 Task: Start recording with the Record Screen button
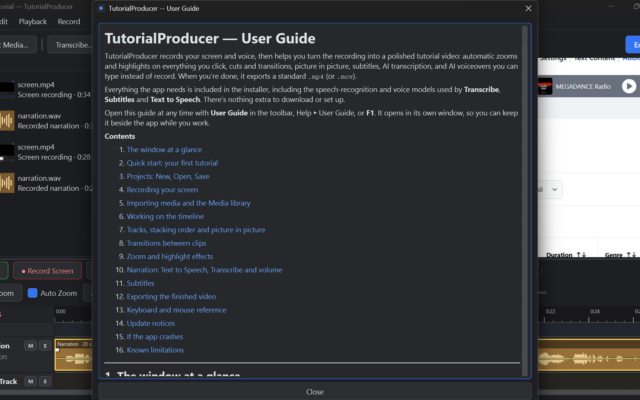pyautogui.click(x=47, y=271)
